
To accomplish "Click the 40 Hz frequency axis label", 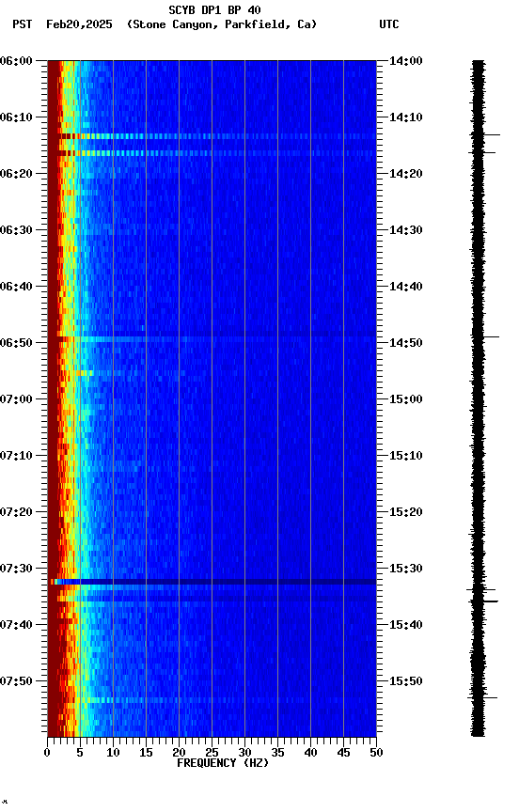I will (x=311, y=753).
